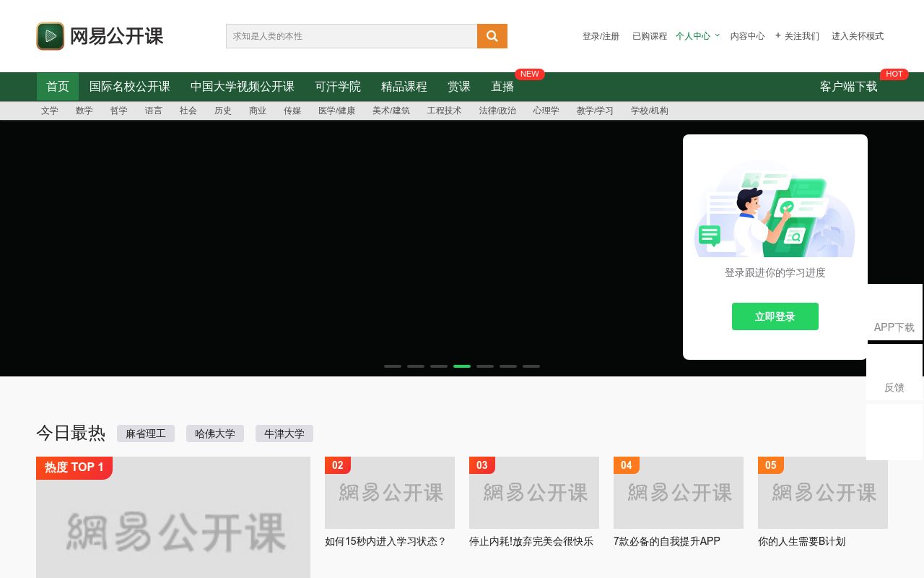The image size is (924, 578).
Task: Select 数学 category
Action: [x=84, y=111]
